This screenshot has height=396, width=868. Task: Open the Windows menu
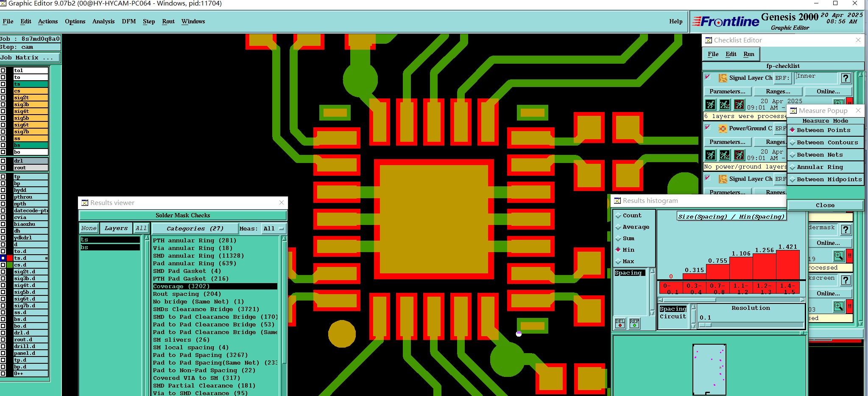coord(193,21)
